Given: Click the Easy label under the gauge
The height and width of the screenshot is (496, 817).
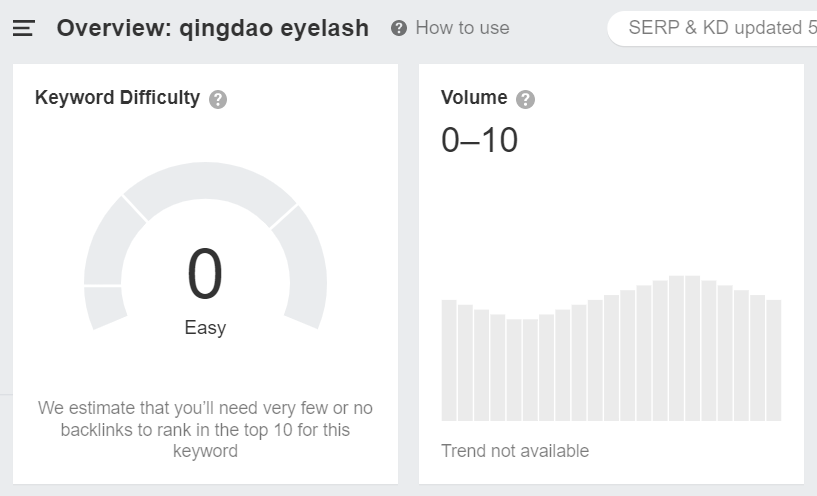Looking at the screenshot, I should click(205, 328).
